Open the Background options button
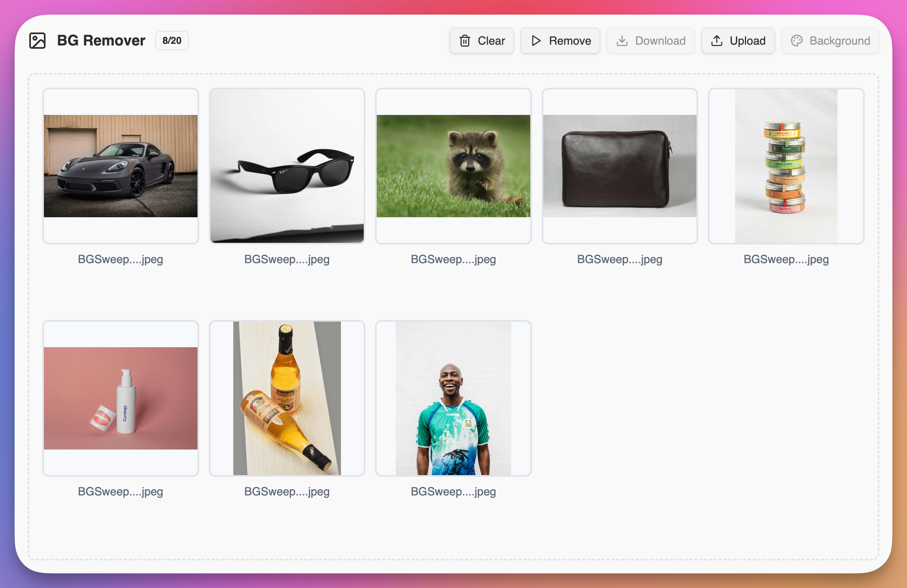This screenshot has width=907, height=588. pyautogui.click(x=830, y=41)
